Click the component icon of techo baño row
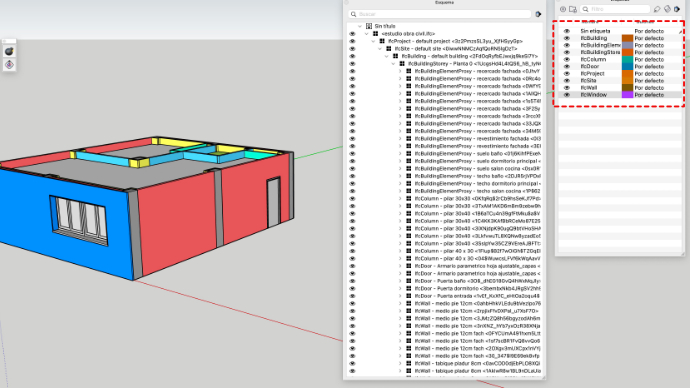Screen dimensions: 690x388 pyautogui.click(x=409, y=176)
